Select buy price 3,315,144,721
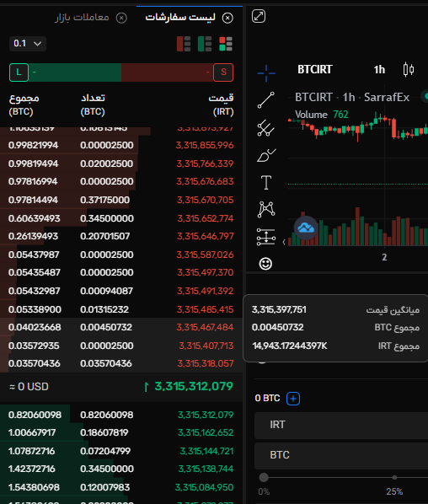The height and width of the screenshot is (504, 428). [x=206, y=451]
